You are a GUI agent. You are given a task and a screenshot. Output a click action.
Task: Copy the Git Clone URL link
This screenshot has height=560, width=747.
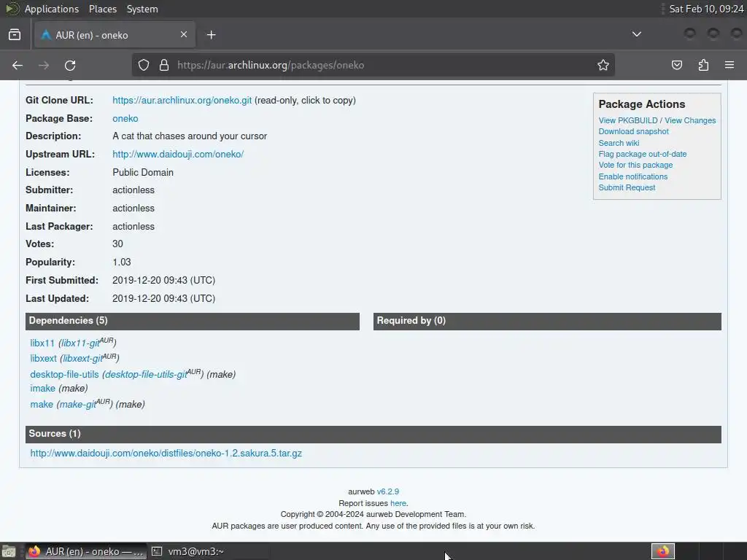click(182, 101)
